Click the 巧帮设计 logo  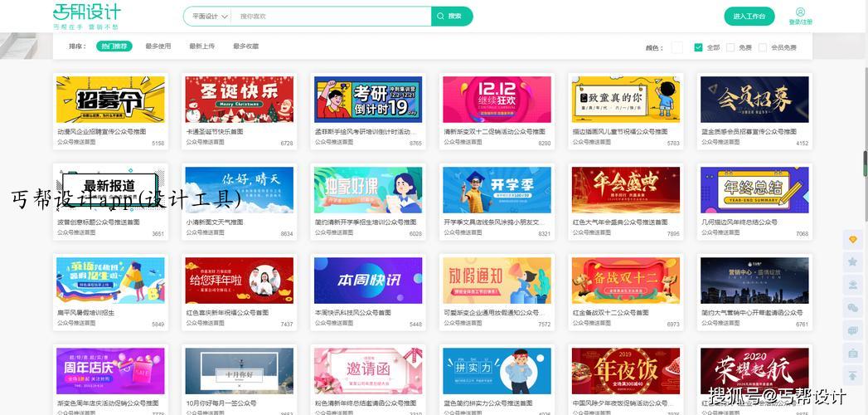(x=86, y=16)
